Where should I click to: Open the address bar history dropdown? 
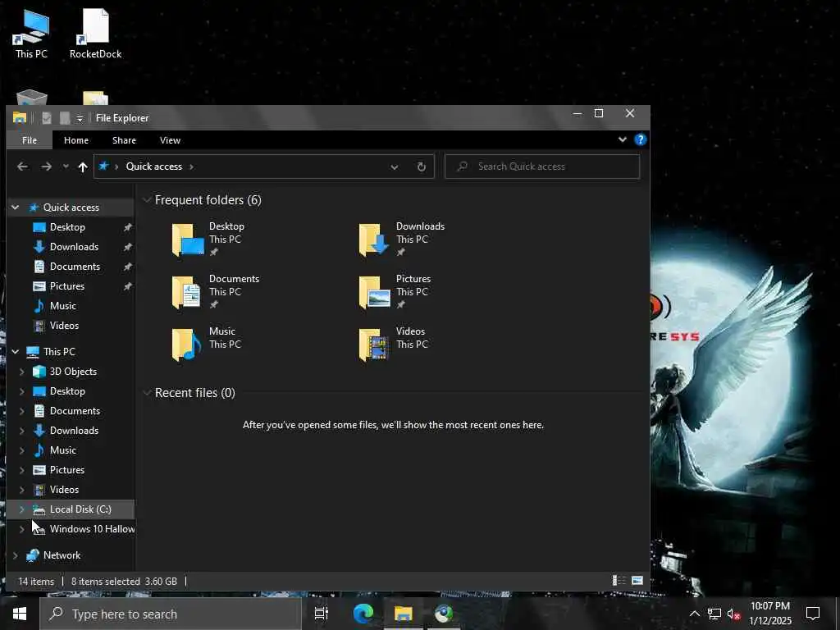(395, 167)
